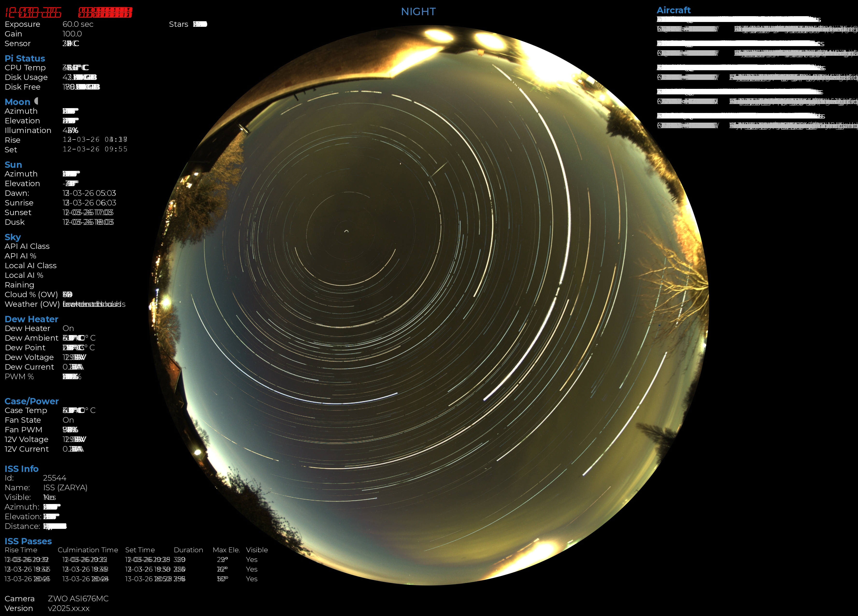
Task: Click the ZWO ASI676MC camera name
Action: 78,599
